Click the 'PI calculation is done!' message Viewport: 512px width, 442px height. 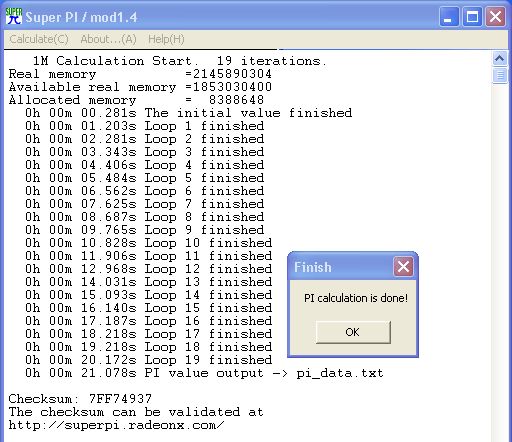tap(356, 298)
